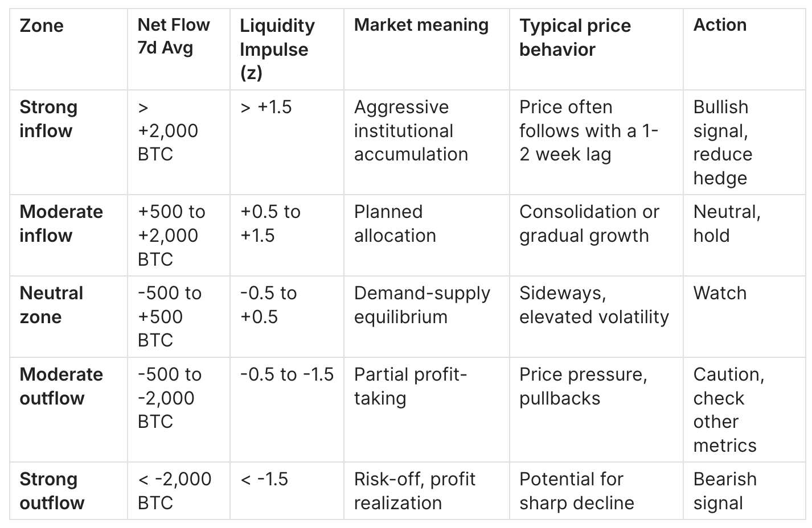This screenshot has width=812, height=528.
Task: Click the Aggressive institutional accumulation cell
Action: 411,131
